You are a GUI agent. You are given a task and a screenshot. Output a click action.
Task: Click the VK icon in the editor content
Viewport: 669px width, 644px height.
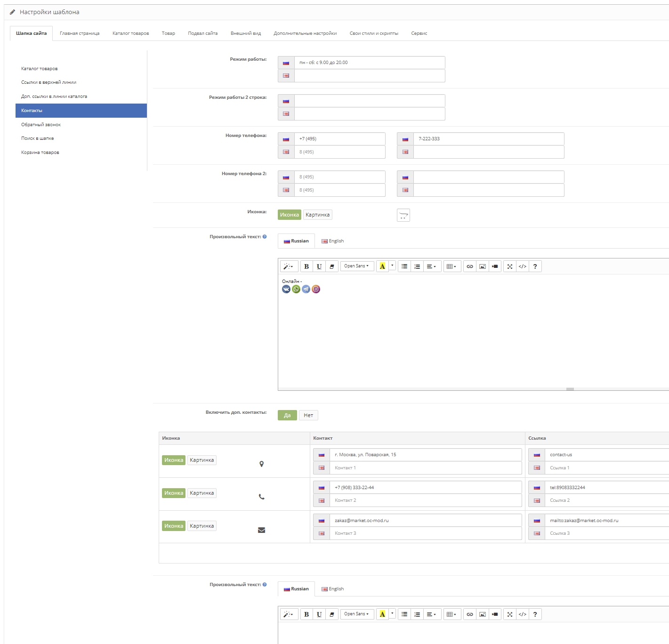(286, 289)
